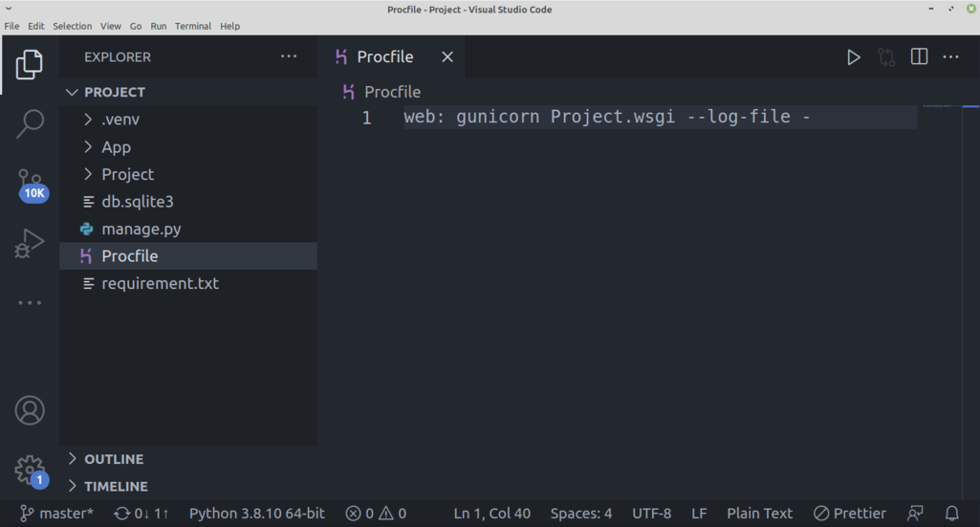Viewport: 980px width, 527px height.
Task: Click the editor minimap
Action: coord(943,106)
